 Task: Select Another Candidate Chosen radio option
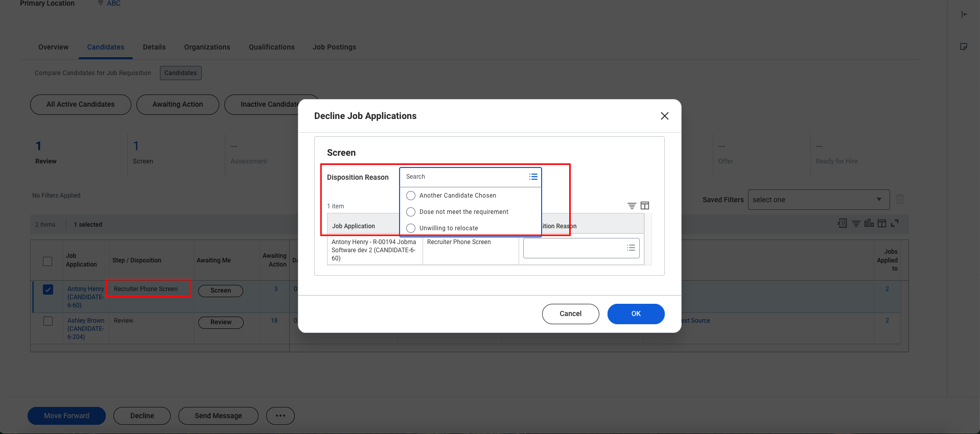(x=411, y=196)
